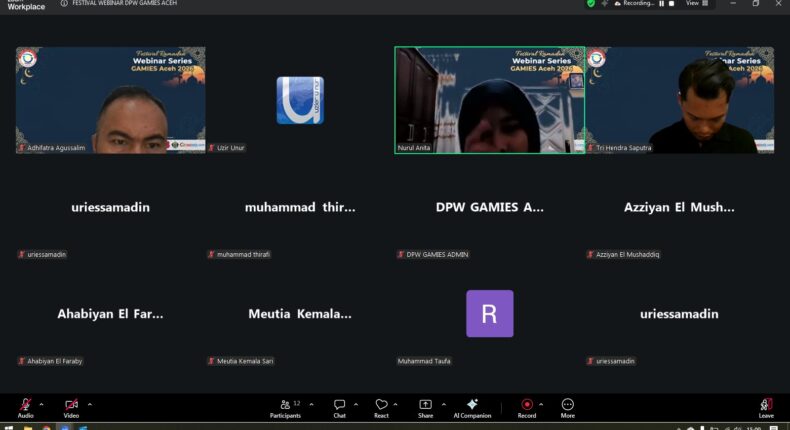Image resolution: width=790 pixels, height=430 pixels.
Task: Expand arrow next to React button
Action: coord(396,404)
